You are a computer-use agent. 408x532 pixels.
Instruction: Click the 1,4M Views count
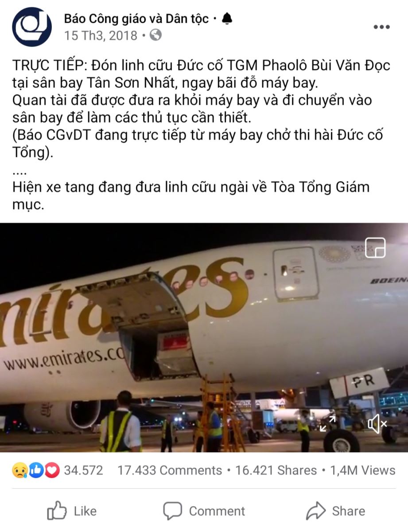[363, 470]
